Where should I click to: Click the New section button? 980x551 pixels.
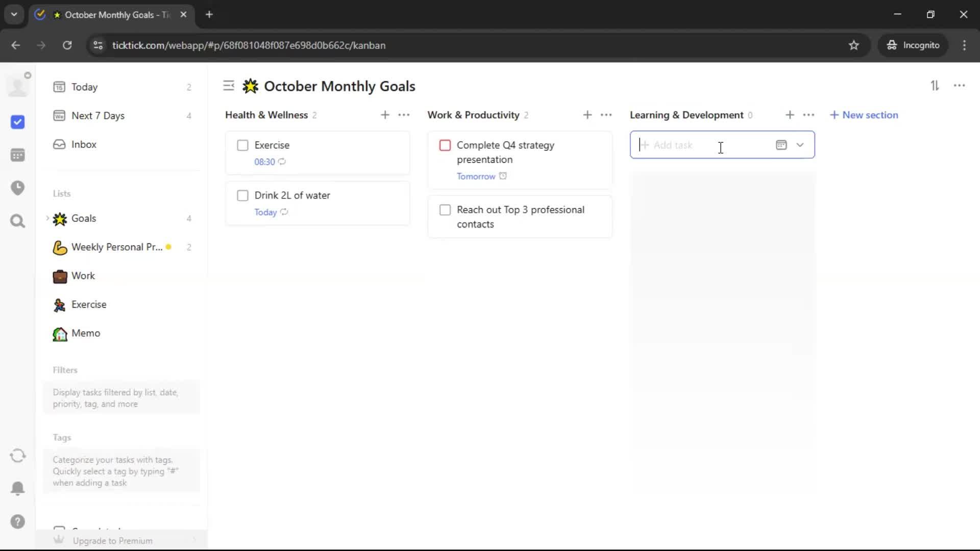point(864,115)
